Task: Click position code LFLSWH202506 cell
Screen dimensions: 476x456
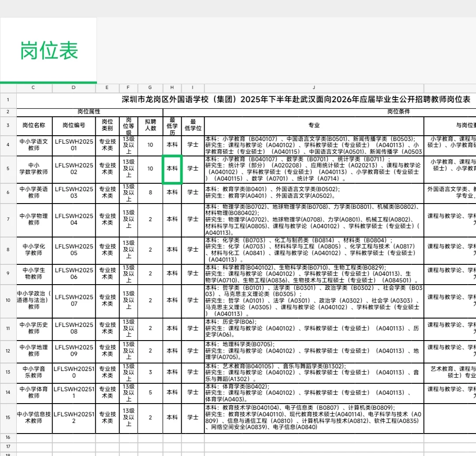Action: 74,274
